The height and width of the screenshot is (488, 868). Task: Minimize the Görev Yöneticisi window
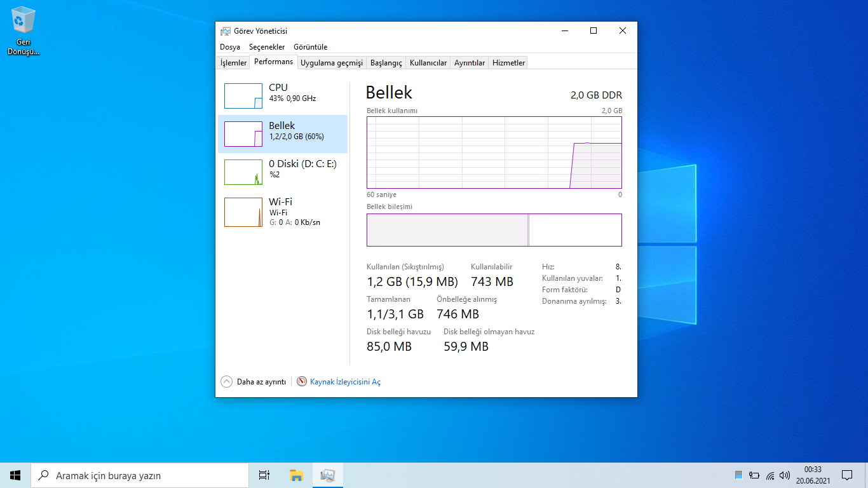pyautogui.click(x=564, y=30)
